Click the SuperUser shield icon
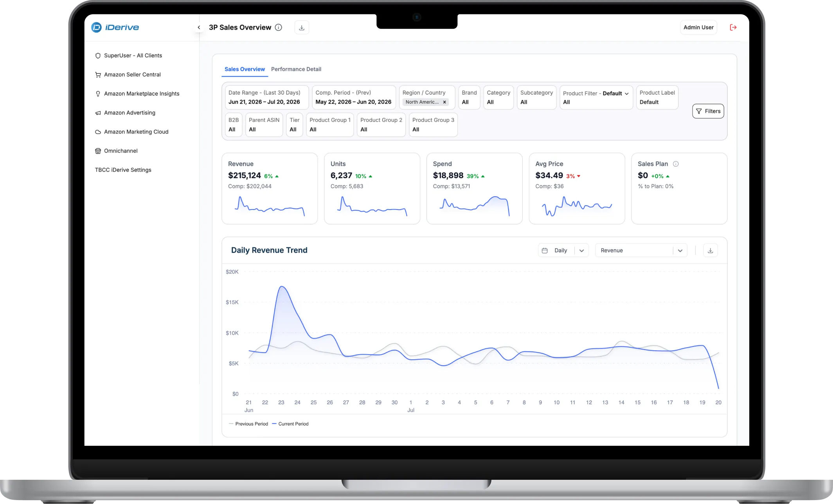The height and width of the screenshot is (504, 833). [98, 56]
